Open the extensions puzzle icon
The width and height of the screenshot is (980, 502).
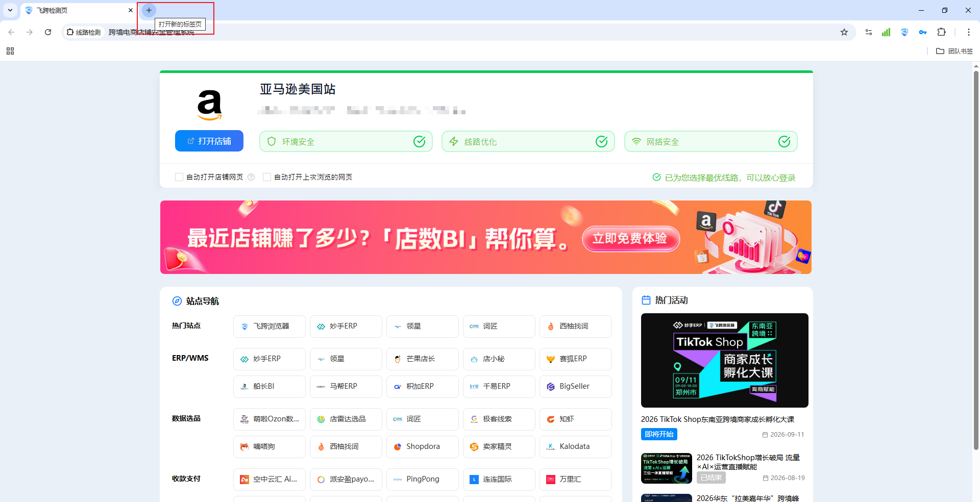click(x=942, y=32)
